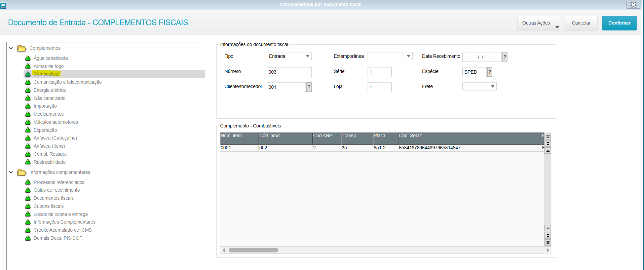Click the green icon beside Rastreabilidade
644x270 pixels.
tap(28, 162)
